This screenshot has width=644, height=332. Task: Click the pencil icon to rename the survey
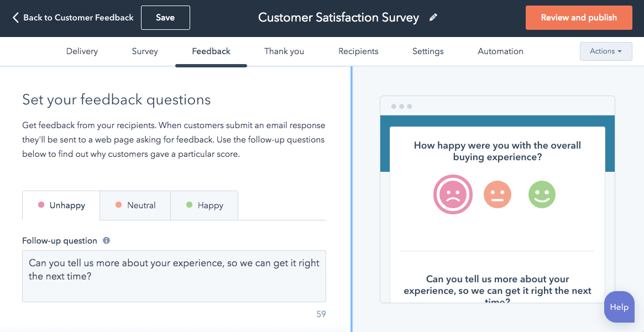(x=433, y=17)
